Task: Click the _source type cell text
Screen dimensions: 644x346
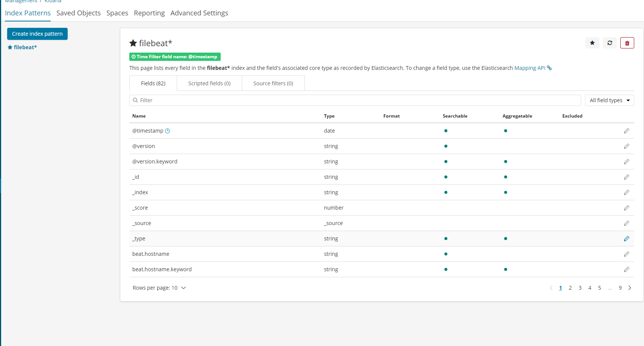Action: [x=333, y=223]
